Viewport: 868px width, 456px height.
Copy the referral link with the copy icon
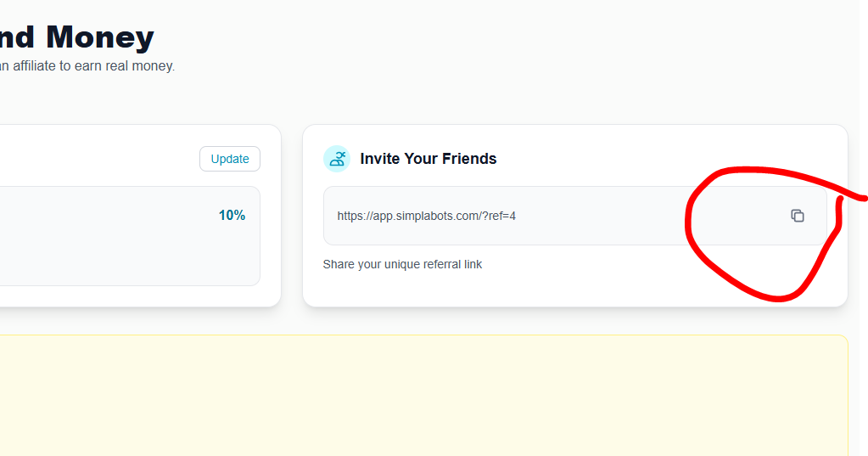click(797, 216)
